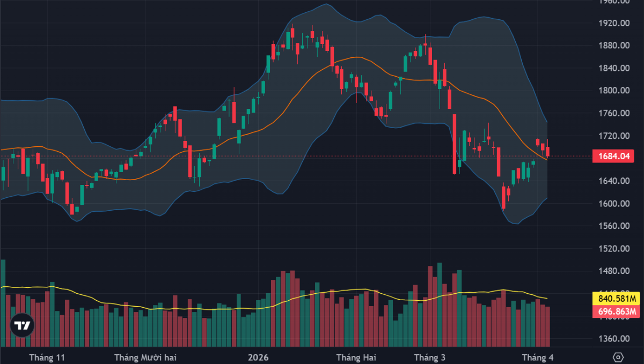Click the TradingView logo icon
The image size is (644, 364).
click(22, 325)
